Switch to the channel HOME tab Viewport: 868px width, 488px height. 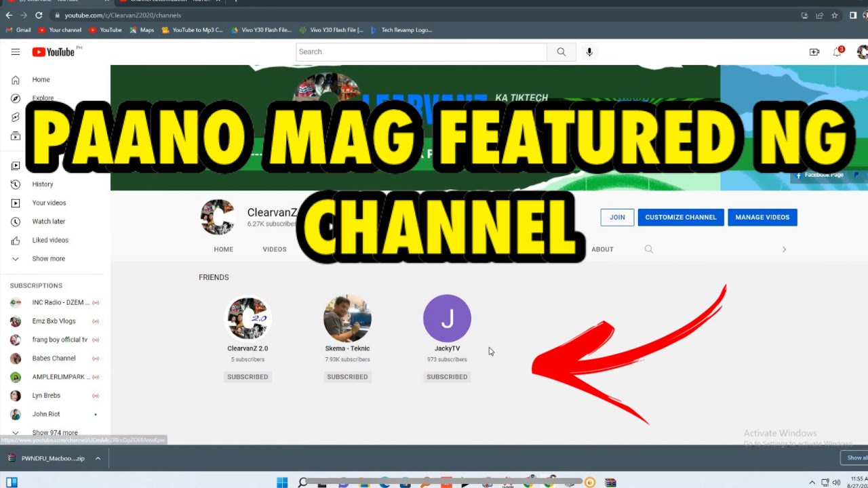pos(223,249)
